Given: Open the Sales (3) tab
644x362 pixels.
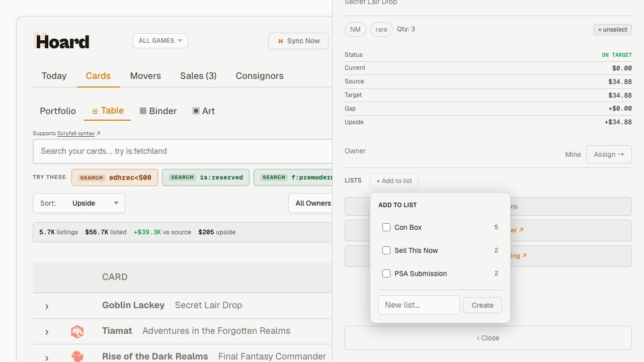Looking at the screenshot, I should (198, 76).
